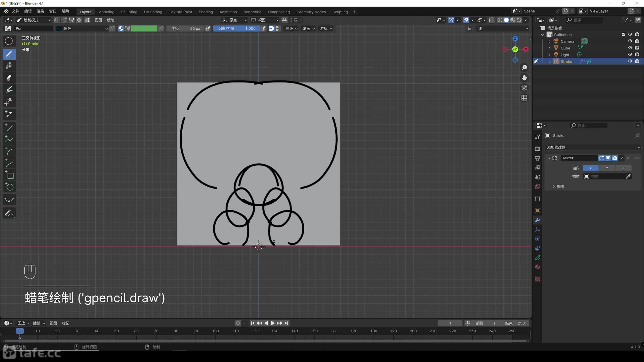644x362 pixels.
Task: Expand the Camera tree item
Action: coord(549,41)
